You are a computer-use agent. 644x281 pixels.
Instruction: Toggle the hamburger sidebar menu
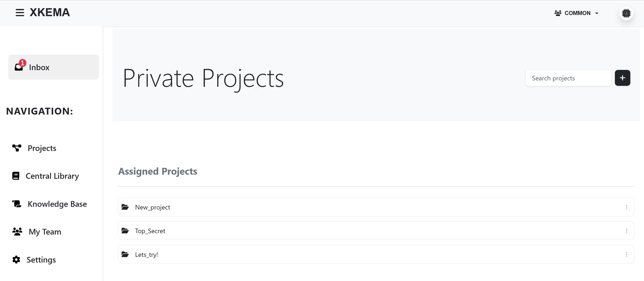(20, 13)
